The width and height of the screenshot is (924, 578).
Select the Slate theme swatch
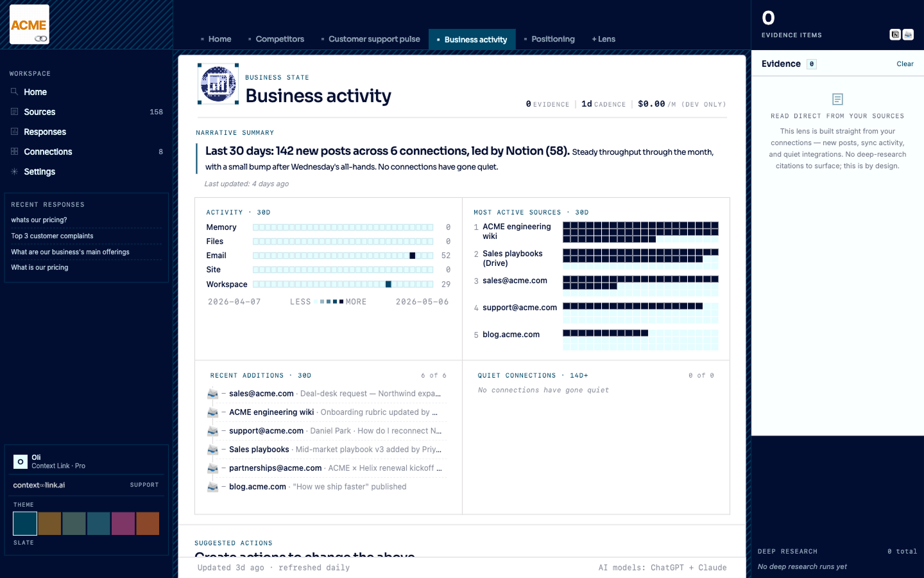pos(25,523)
